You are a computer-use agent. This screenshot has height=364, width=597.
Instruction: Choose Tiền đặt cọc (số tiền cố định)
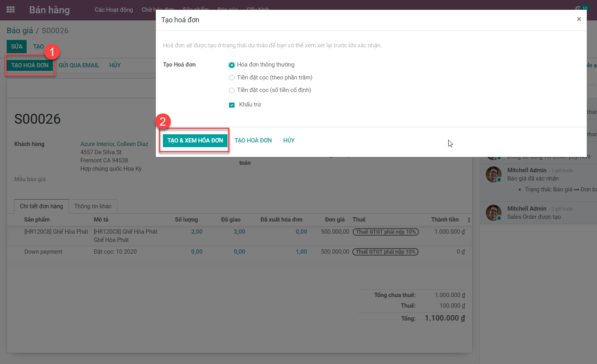pos(232,90)
